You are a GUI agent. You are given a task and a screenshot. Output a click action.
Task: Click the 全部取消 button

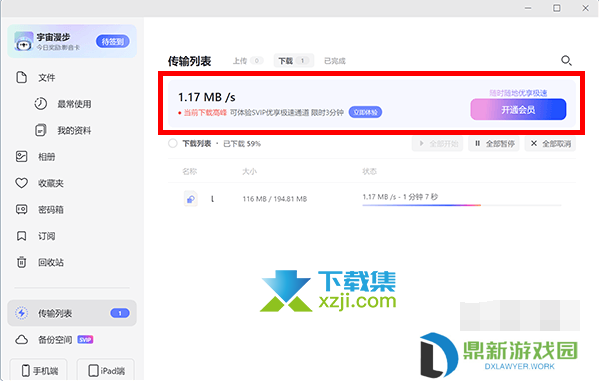(x=550, y=144)
